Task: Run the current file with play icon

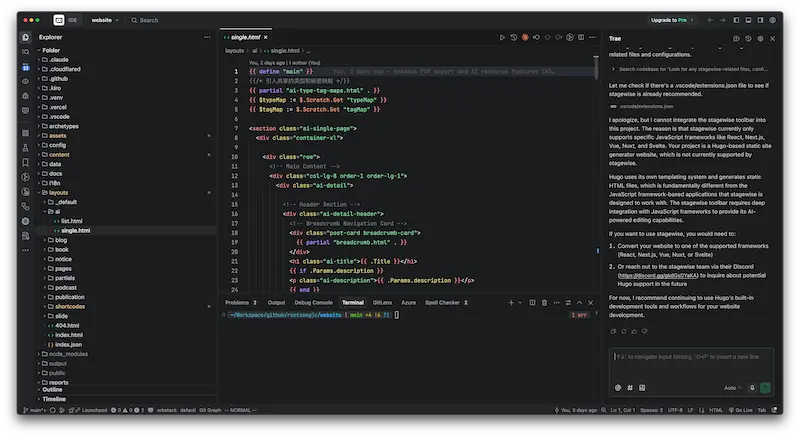Action: pyautogui.click(x=502, y=37)
